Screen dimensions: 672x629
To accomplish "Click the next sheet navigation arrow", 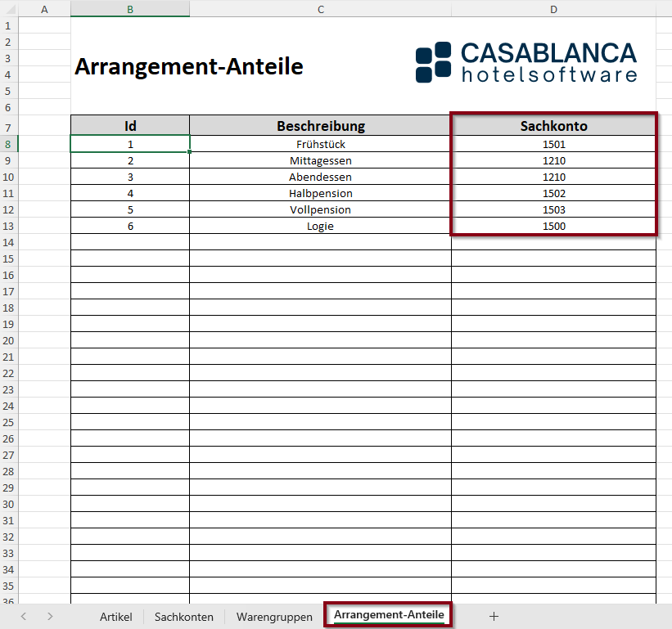I will (50, 616).
